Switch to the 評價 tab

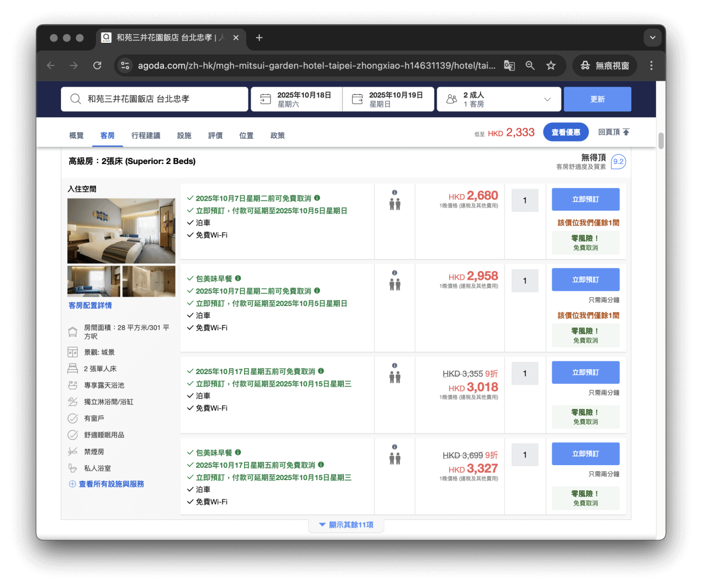pos(215,135)
